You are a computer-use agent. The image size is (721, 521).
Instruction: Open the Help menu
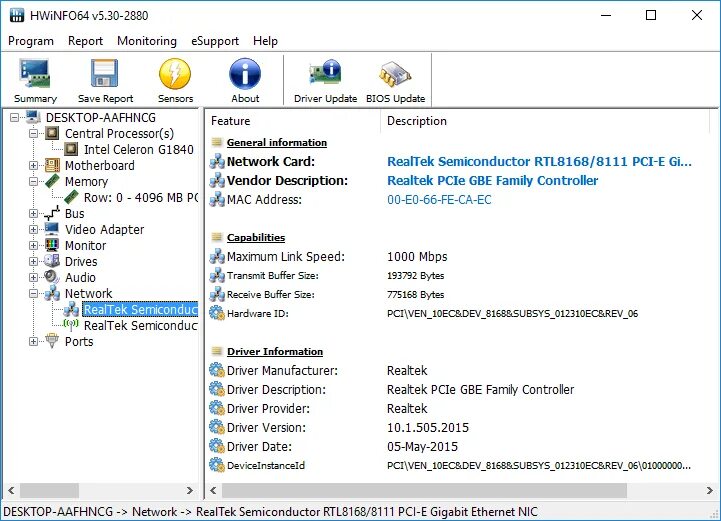pyautogui.click(x=265, y=41)
